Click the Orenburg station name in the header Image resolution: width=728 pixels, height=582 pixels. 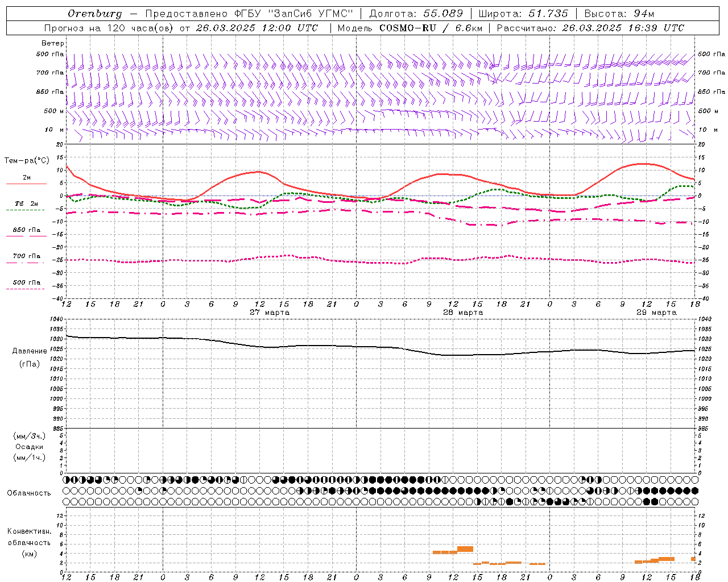94,14
